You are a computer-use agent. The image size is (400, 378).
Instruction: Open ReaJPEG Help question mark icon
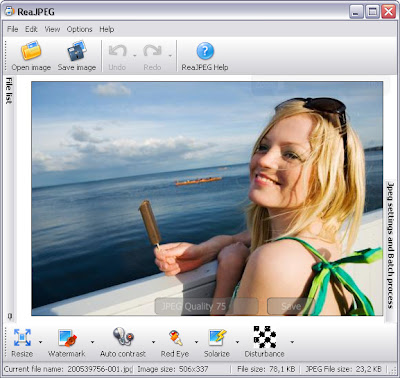205,51
